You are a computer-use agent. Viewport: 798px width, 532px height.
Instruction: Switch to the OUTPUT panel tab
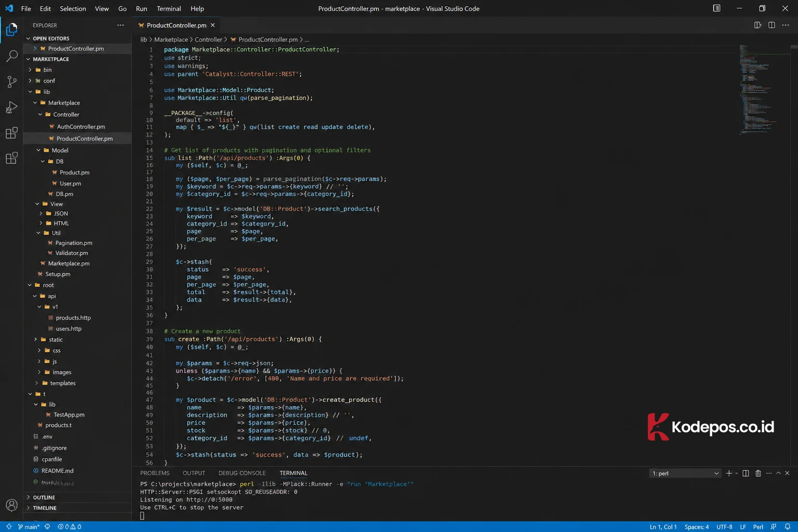[194, 473]
